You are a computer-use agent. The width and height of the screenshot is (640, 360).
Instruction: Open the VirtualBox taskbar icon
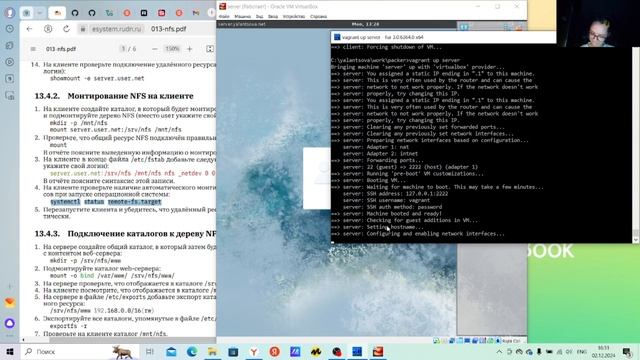(378, 351)
